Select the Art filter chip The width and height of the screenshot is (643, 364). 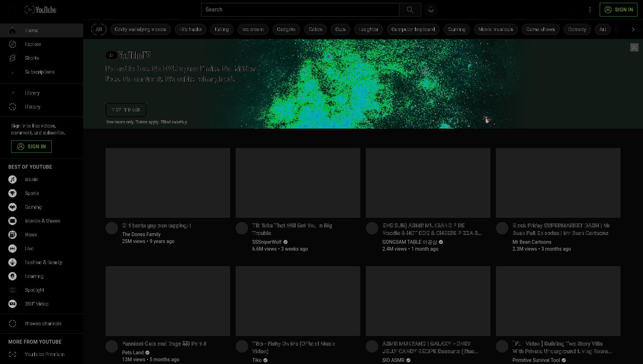603,29
